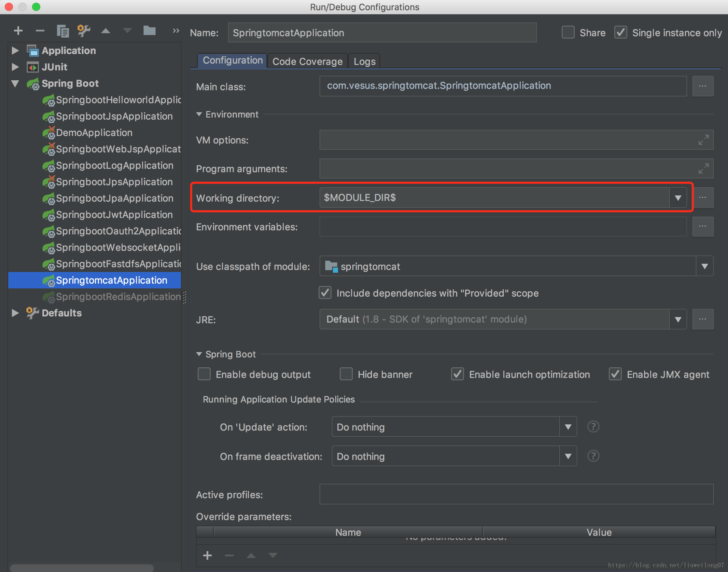The width and height of the screenshot is (728, 572).
Task: Open Use classpath of module dropdown
Action: [x=704, y=266]
